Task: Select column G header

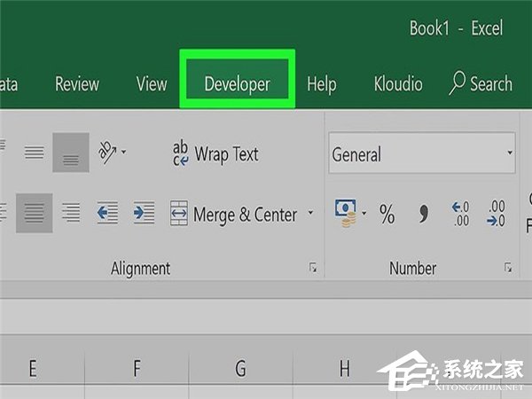Action: [240, 368]
